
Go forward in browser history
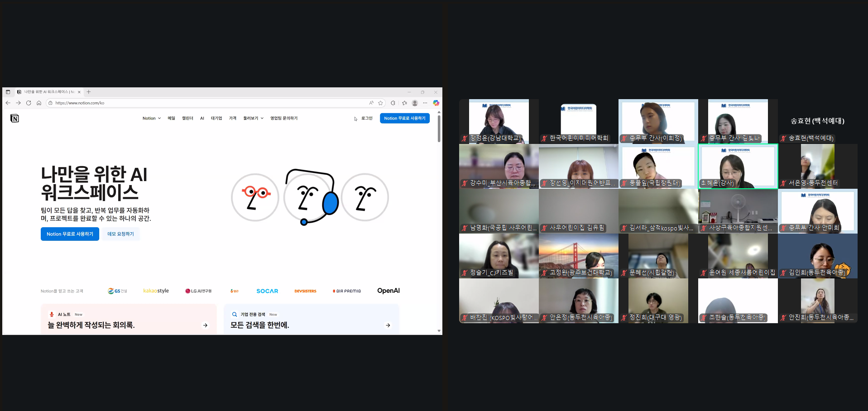pos(18,103)
